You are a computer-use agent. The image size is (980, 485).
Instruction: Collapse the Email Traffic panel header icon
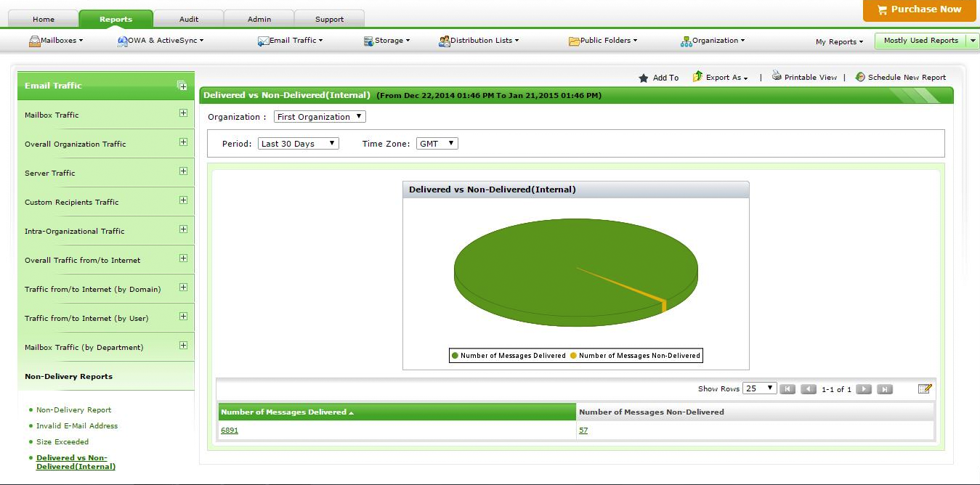coord(182,86)
